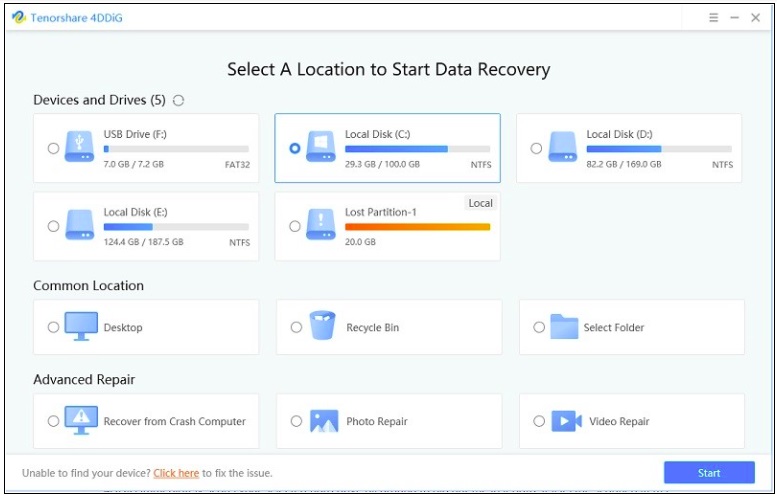Click the Start button
Screen dimensions: 777x497
[x=709, y=473]
